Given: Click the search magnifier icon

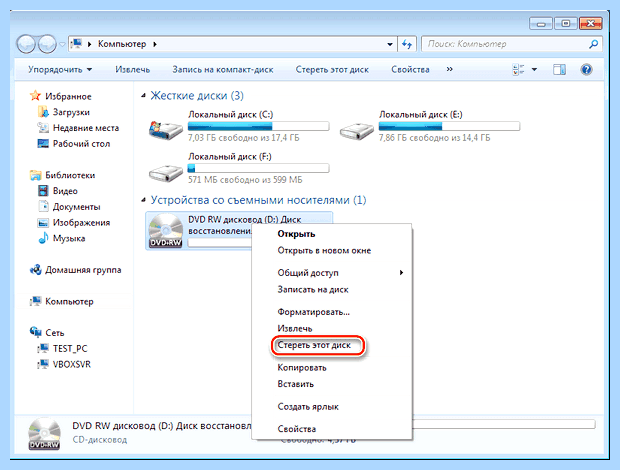Looking at the screenshot, I should tap(593, 44).
